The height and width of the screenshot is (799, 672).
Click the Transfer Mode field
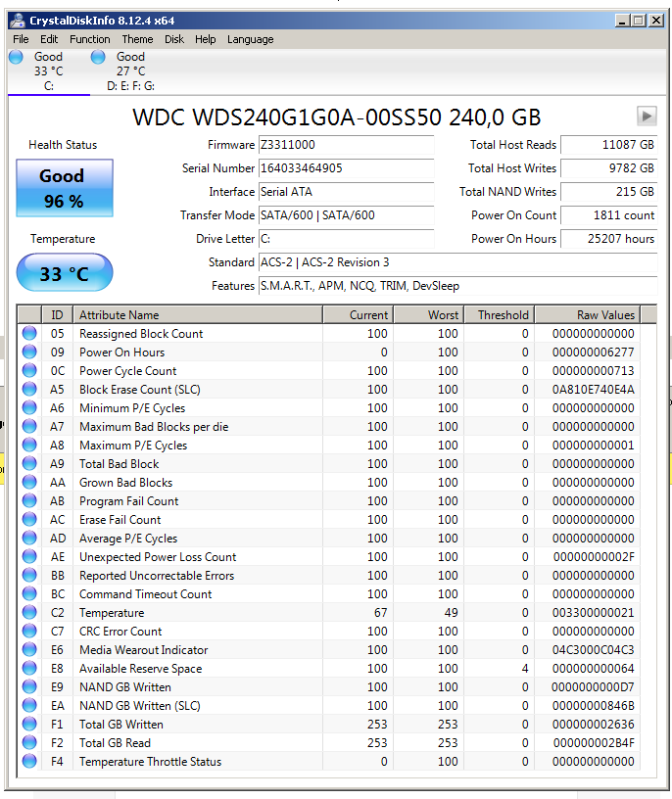(346, 215)
